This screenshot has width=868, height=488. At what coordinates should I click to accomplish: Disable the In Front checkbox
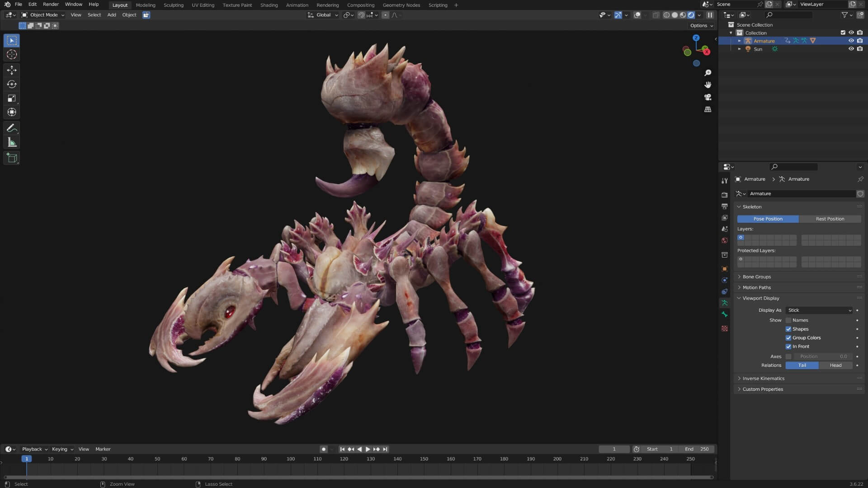coord(788,347)
